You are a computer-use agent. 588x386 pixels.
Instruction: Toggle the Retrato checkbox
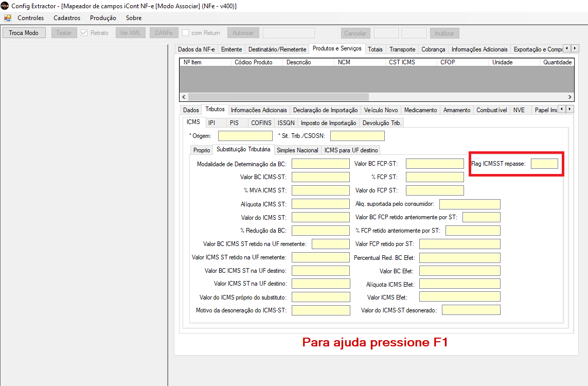click(x=84, y=33)
